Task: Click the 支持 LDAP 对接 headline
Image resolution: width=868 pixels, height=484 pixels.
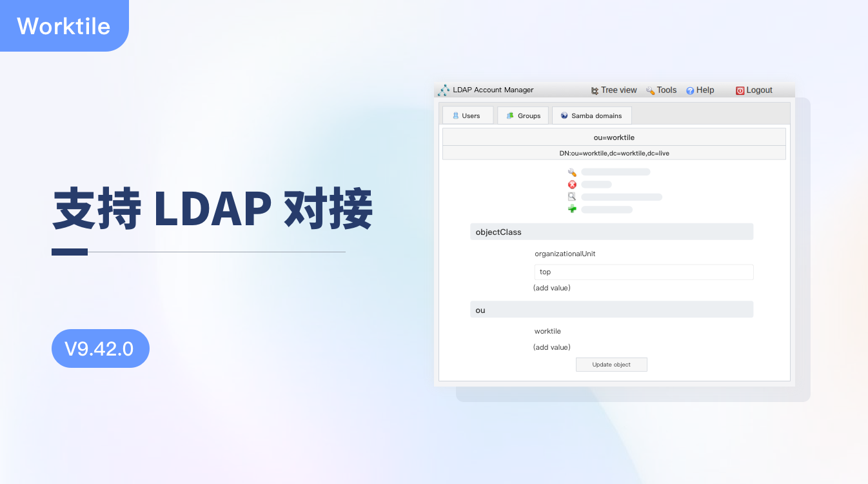Action: (x=213, y=210)
